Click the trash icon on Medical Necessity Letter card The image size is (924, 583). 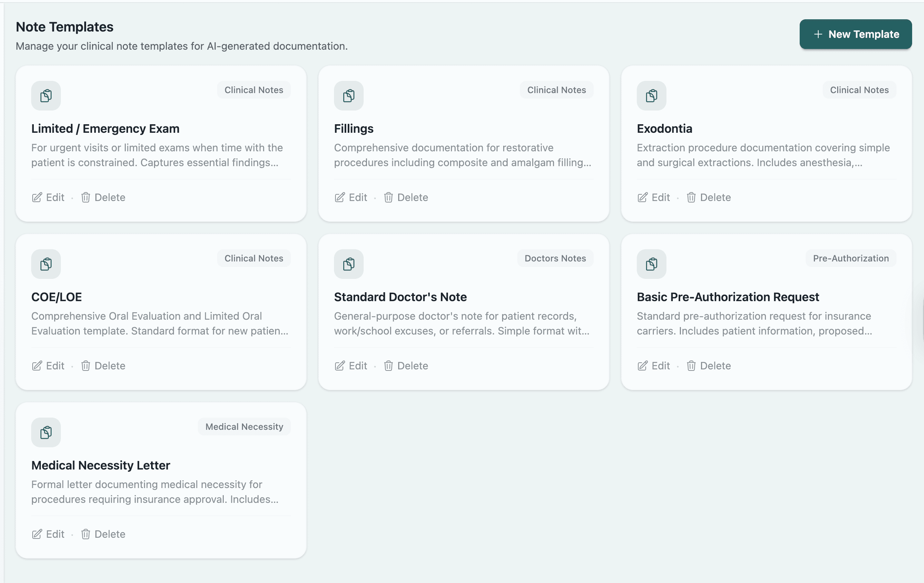point(85,534)
